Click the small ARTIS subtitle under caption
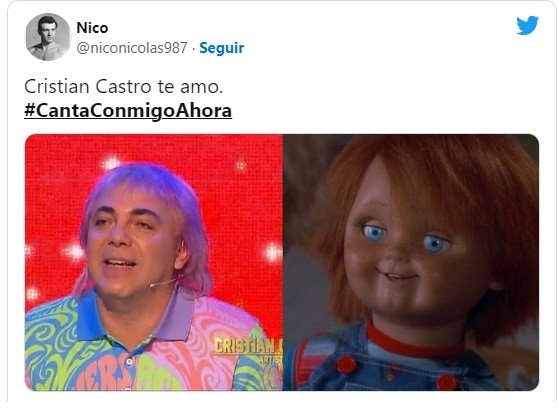 [270, 360]
